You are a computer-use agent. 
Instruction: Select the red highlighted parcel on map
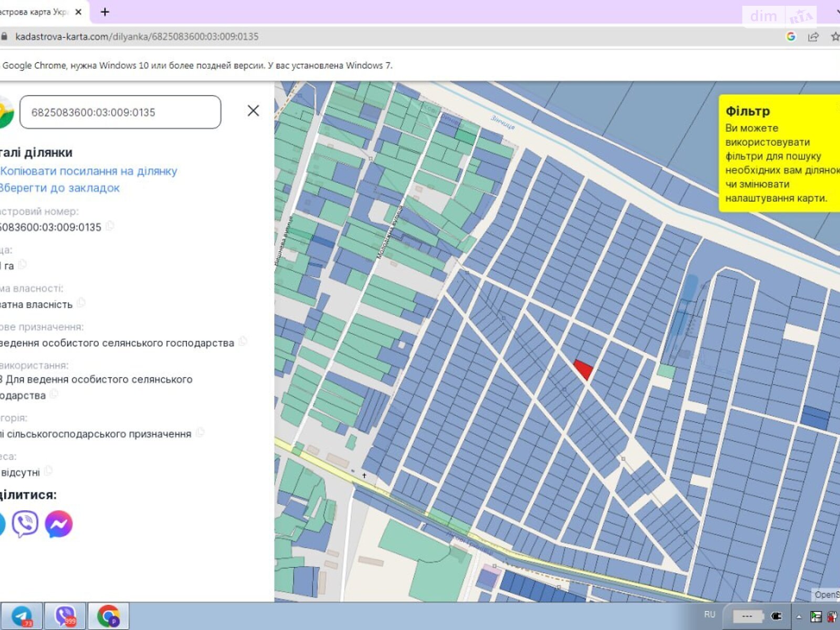[x=584, y=368]
